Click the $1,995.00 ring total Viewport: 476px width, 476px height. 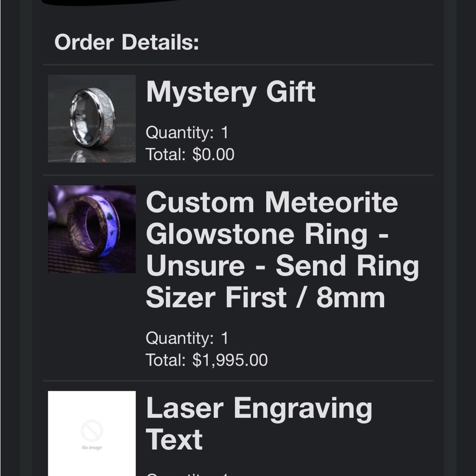pyautogui.click(x=230, y=360)
